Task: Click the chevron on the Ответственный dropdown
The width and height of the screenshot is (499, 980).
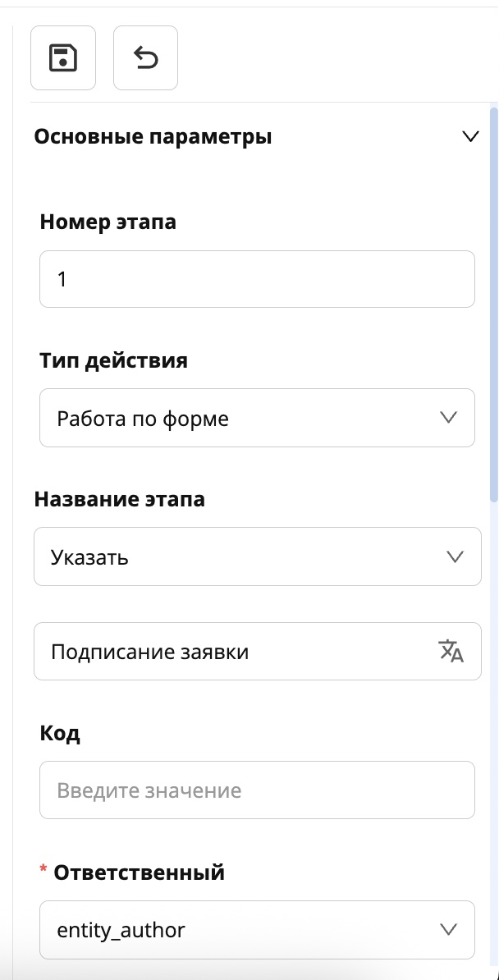Action: click(447, 929)
